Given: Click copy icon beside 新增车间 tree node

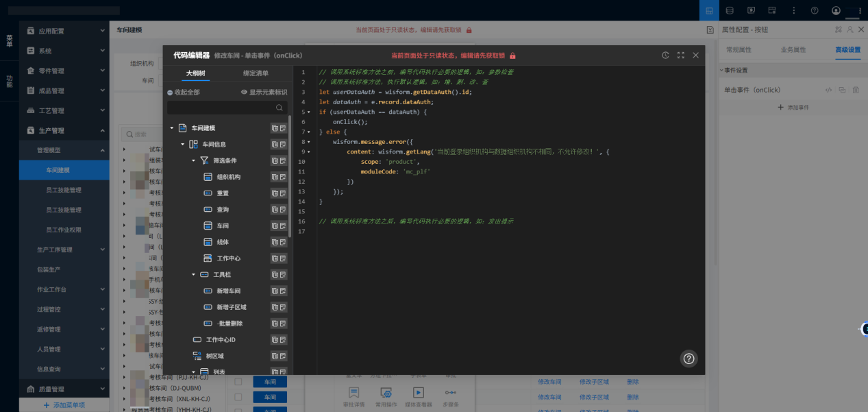Looking at the screenshot, I should click(275, 291).
